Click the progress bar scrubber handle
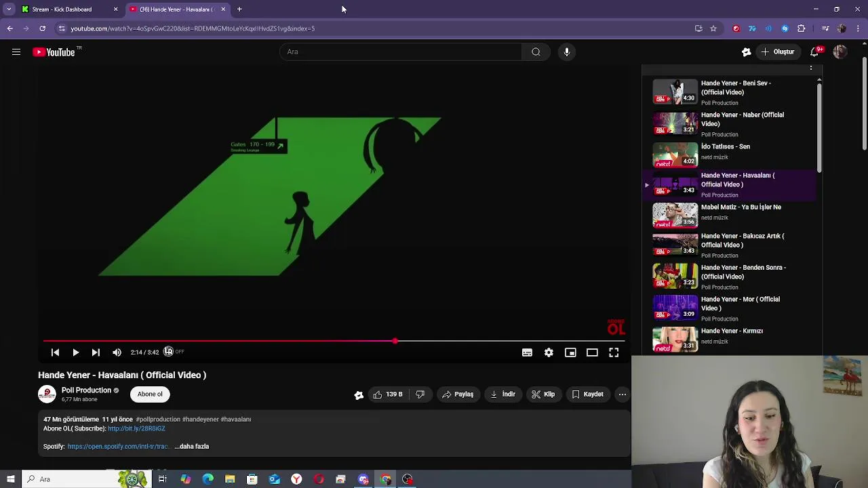 click(395, 341)
